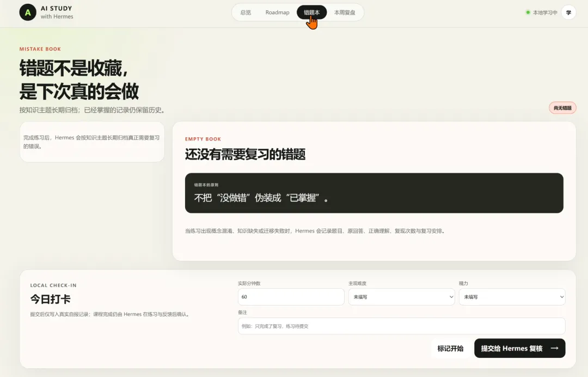The image size is (588, 377).
Task: Focus the 实际分钟数 input field
Action: coord(291,297)
